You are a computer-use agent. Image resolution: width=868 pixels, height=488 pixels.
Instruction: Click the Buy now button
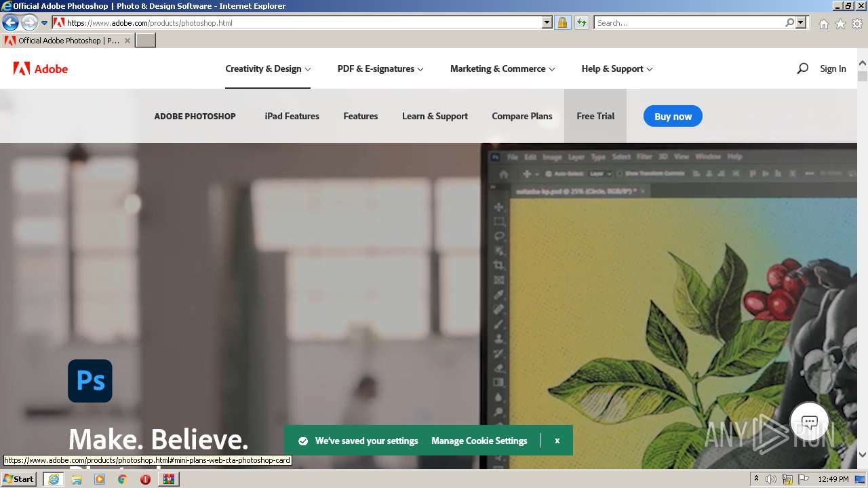(673, 116)
